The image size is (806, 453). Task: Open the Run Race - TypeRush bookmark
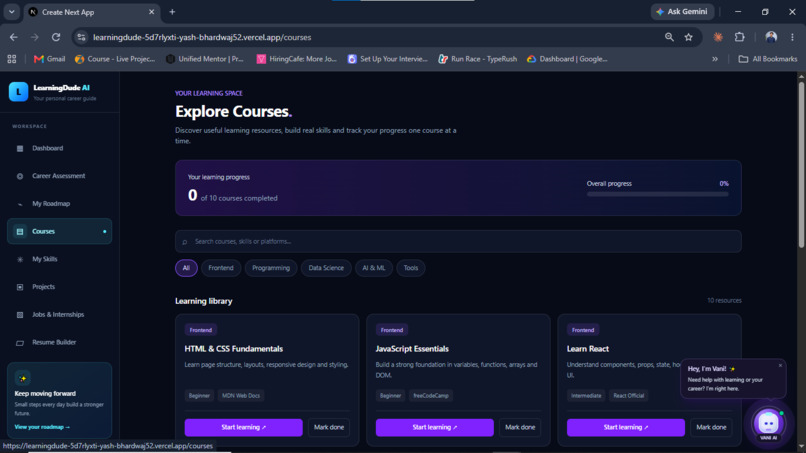click(478, 59)
